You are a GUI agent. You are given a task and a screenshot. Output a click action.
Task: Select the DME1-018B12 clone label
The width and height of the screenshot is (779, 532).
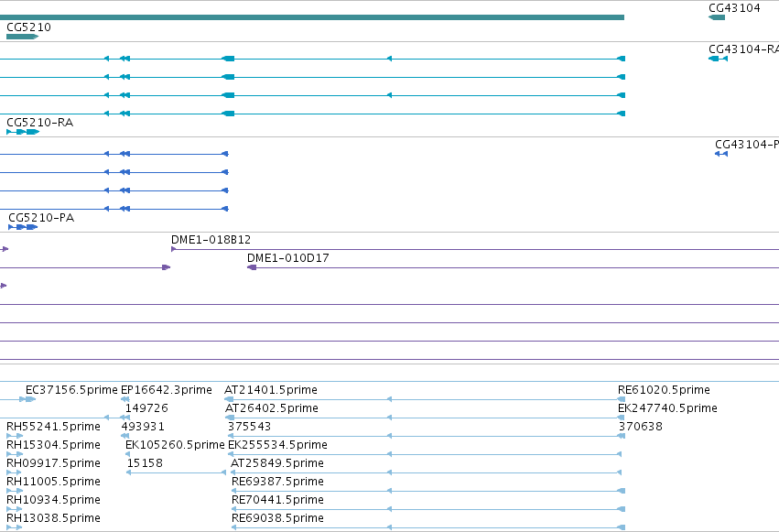click(211, 239)
